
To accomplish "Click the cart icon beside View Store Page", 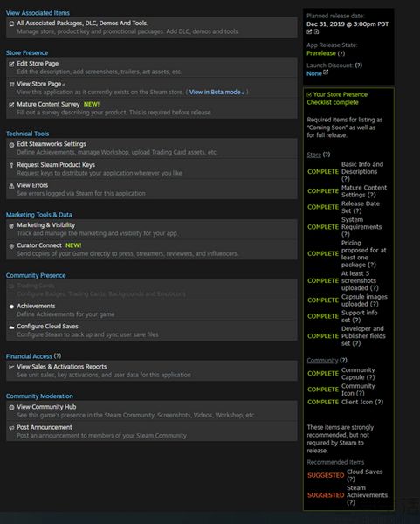I will point(11,84).
